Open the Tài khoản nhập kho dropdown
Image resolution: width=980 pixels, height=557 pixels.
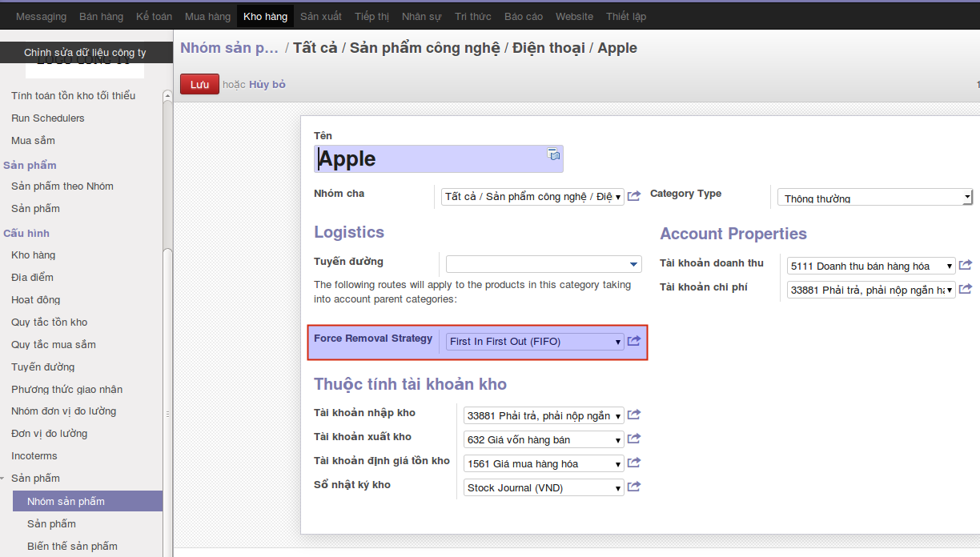click(544, 416)
